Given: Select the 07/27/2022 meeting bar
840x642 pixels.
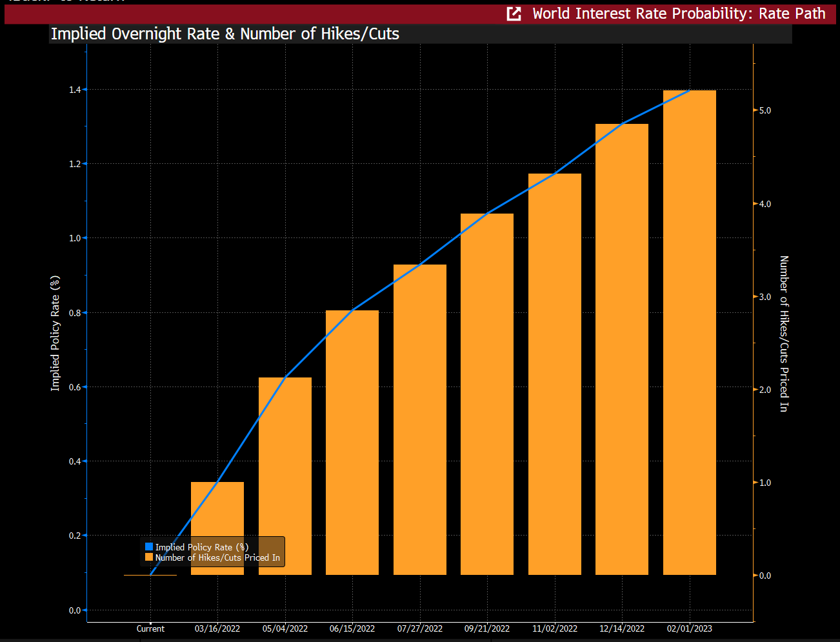Looking at the screenshot, I should [420, 419].
